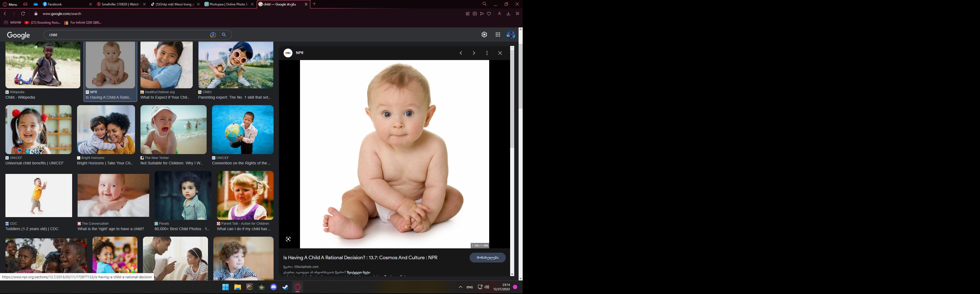Show next image in preview panel
Viewport: 980px width, 294px height.
[x=474, y=53]
